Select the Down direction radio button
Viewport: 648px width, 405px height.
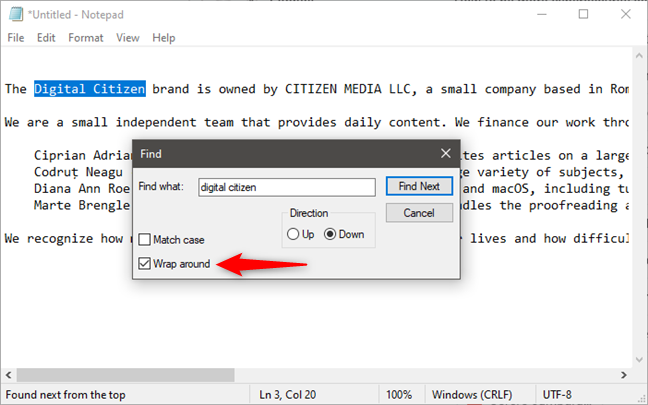(330, 234)
